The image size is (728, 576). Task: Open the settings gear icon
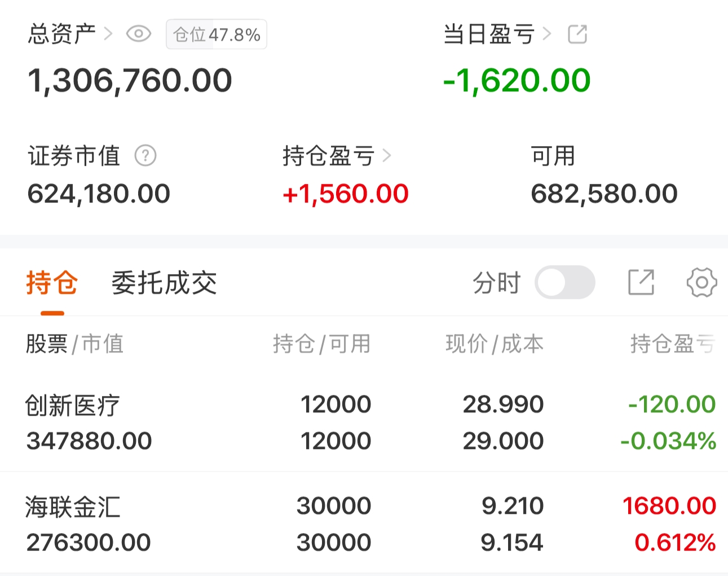click(701, 283)
